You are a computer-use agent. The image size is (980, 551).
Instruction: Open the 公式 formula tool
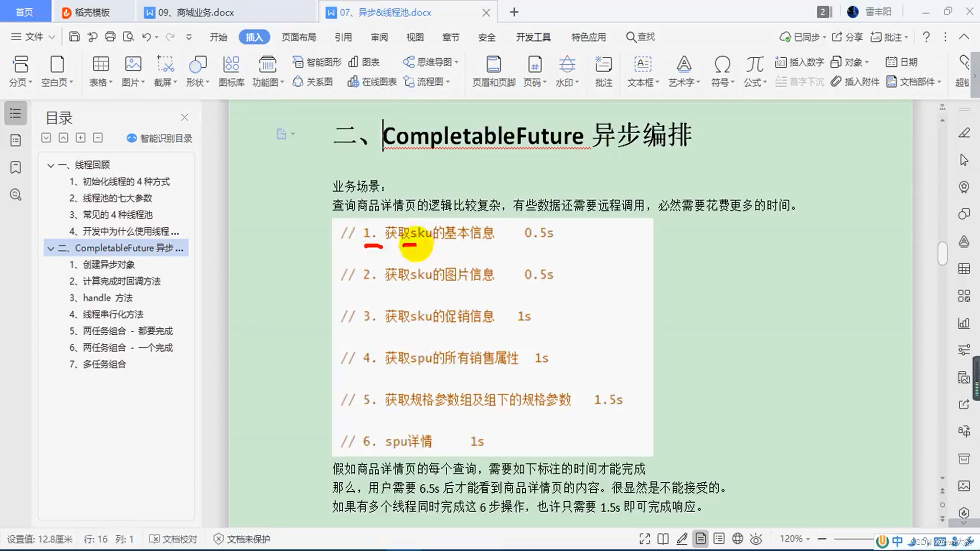click(754, 65)
